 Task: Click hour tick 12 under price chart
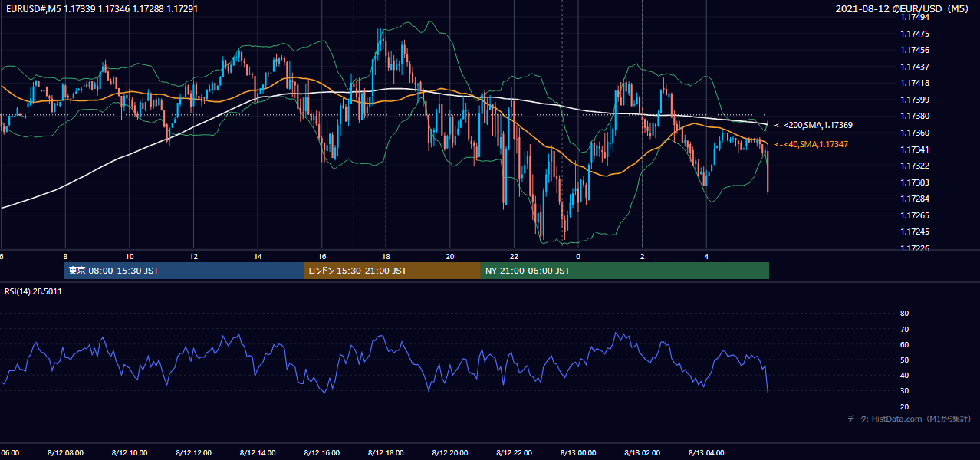pos(193,256)
